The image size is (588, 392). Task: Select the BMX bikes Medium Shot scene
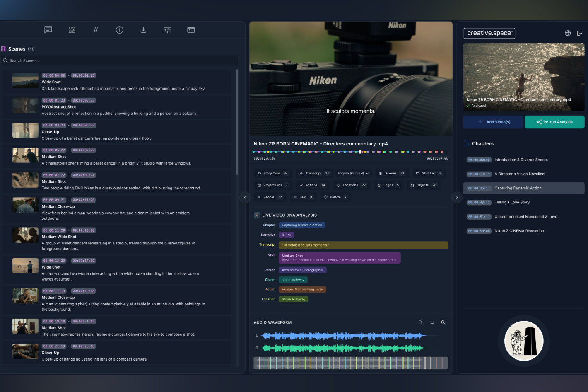pyautogui.click(x=117, y=181)
